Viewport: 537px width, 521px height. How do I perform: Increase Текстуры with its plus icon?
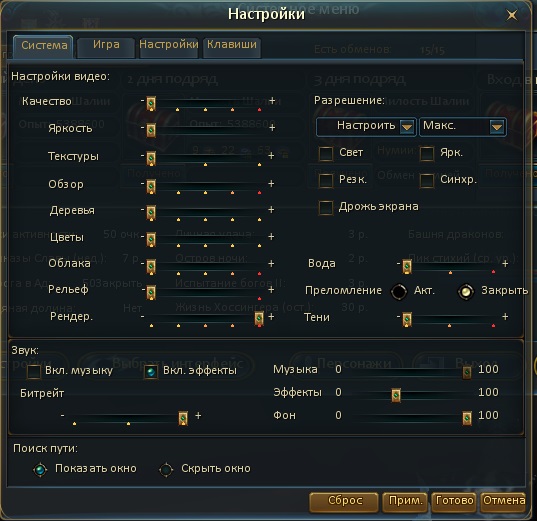(x=271, y=156)
